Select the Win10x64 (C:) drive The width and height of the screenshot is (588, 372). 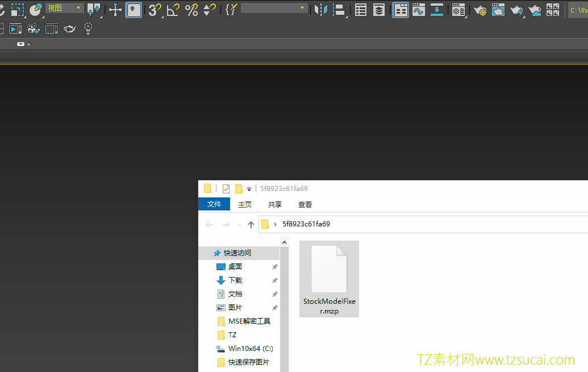coord(251,349)
